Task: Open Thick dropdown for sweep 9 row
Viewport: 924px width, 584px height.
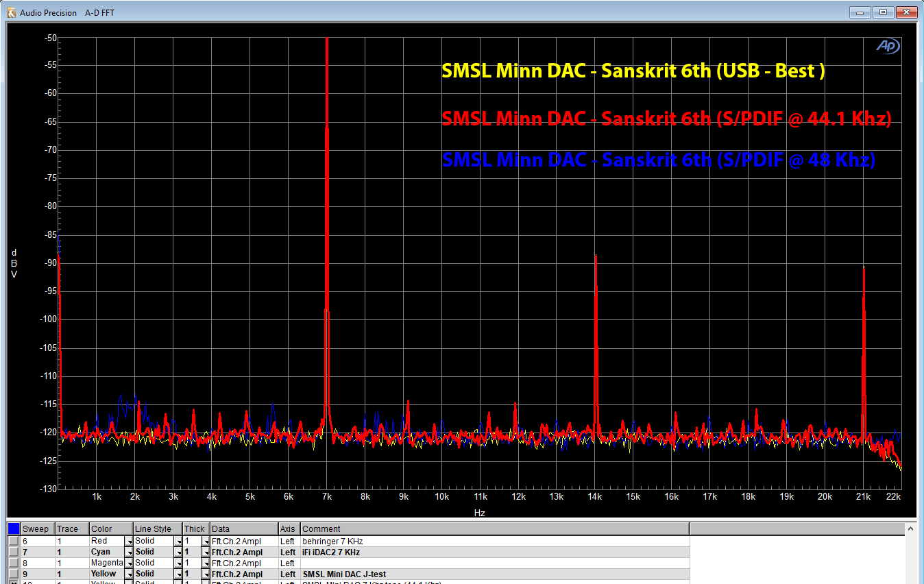Action: coord(206,574)
